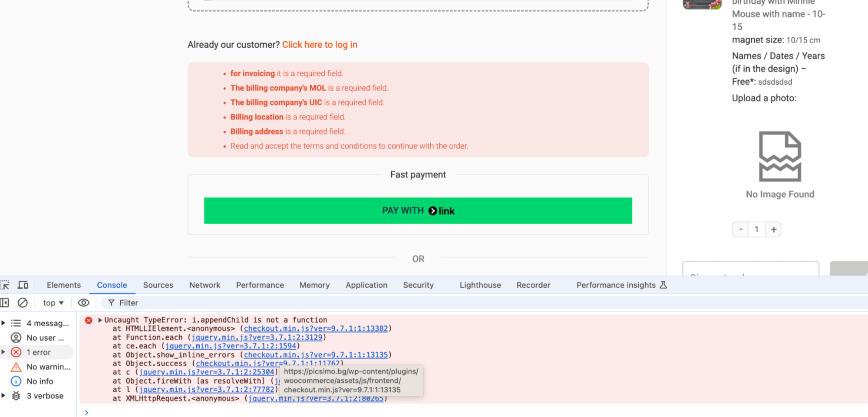The image size is (868, 417).
Task: Expand the Uncaught TypeError error details
Action: click(x=100, y=320)
